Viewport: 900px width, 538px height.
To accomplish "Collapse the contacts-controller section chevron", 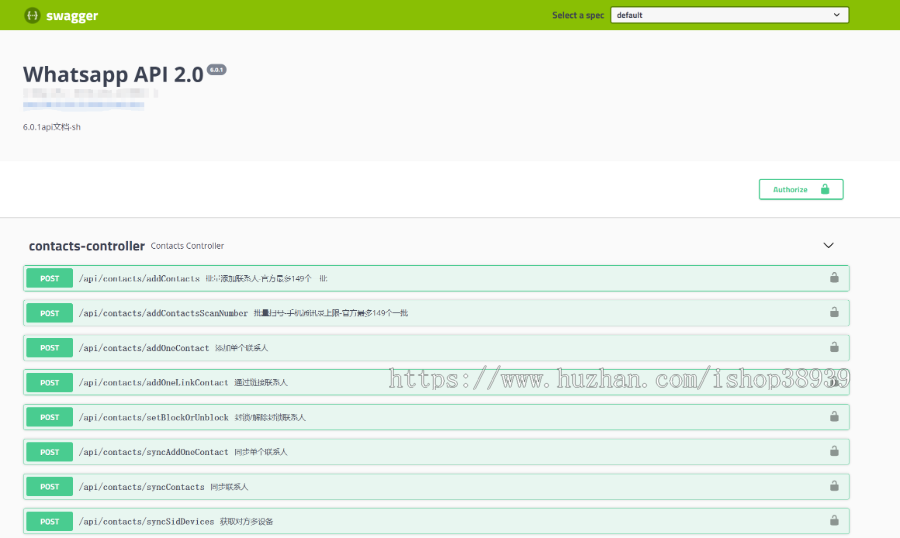I will click(x=828, y=245).
